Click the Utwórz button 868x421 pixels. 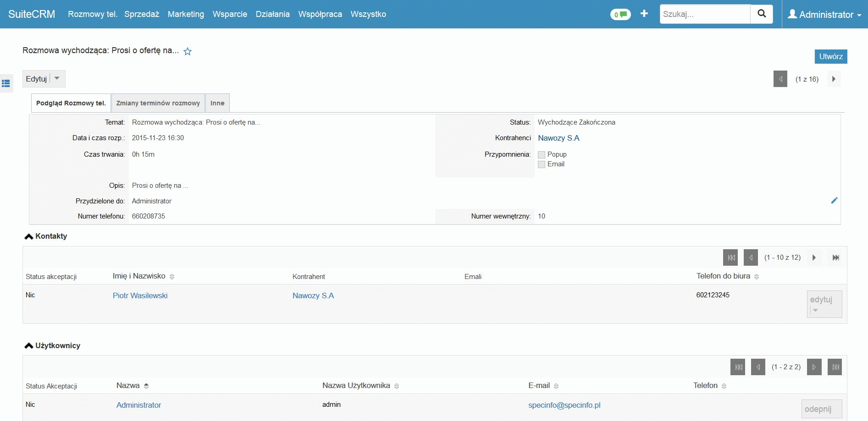tap(831, 56)
